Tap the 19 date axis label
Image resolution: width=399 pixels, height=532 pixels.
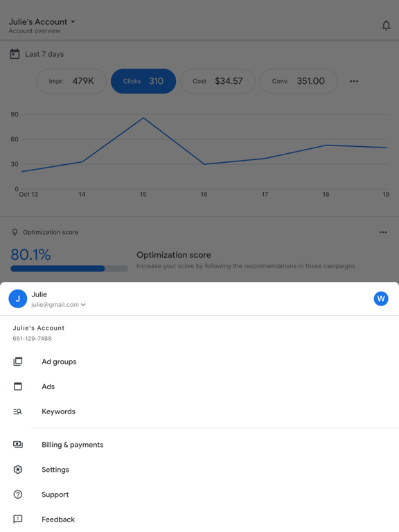[386, 195]
